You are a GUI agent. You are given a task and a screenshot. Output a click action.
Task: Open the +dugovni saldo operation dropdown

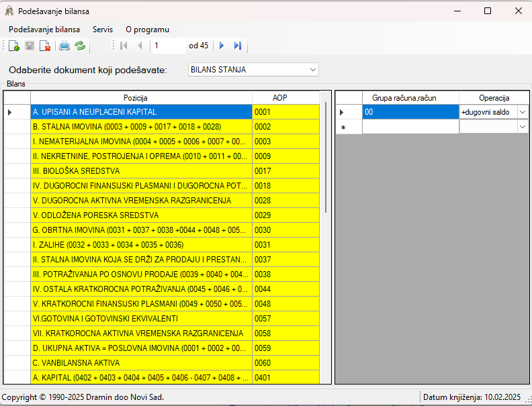coord(523,112)
